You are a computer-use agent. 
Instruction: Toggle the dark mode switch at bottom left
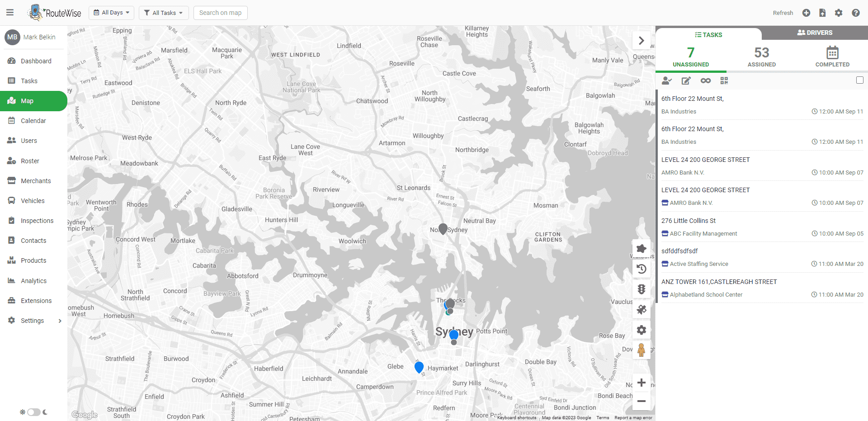click(34, 412)
